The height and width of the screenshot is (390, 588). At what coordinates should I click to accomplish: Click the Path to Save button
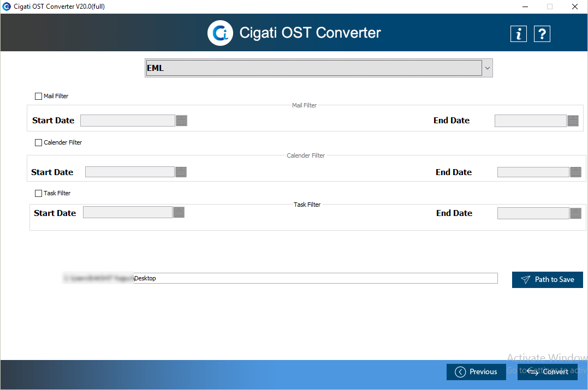pos(548,279)
